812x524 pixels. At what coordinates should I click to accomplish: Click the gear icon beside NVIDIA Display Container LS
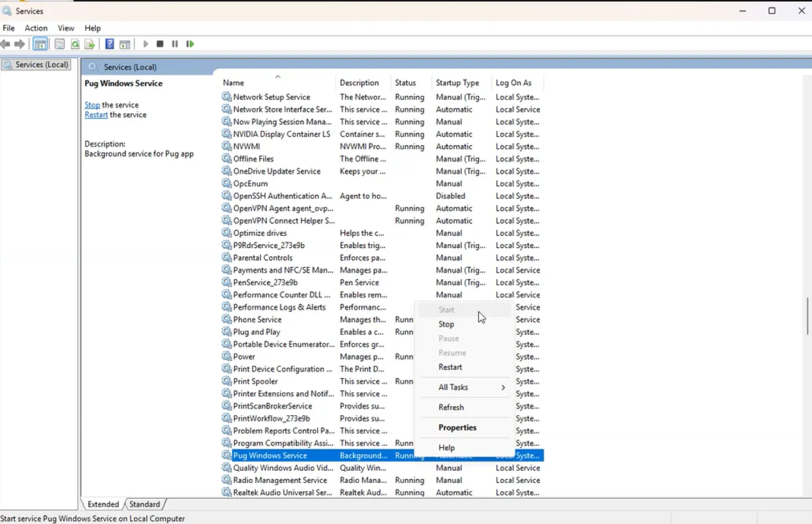(x=227, y=134)
